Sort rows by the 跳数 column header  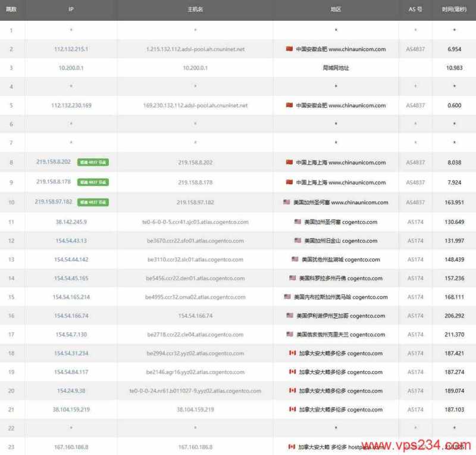click(11, 10)
